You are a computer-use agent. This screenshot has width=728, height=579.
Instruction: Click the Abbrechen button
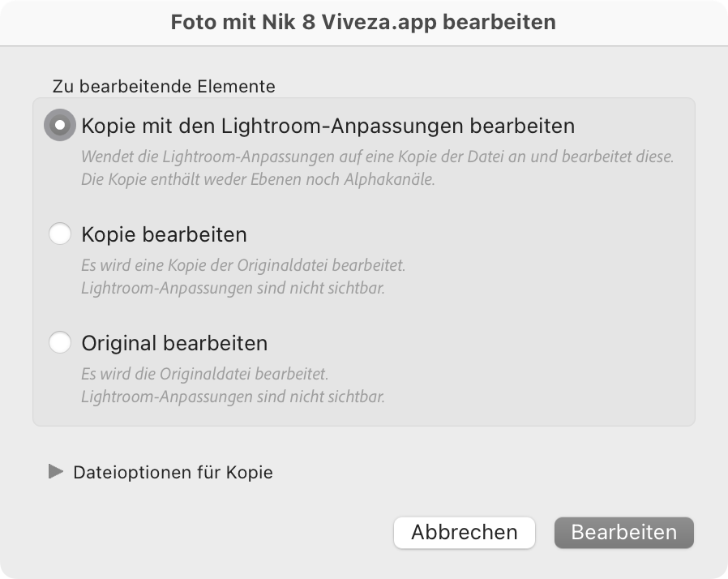465,533
